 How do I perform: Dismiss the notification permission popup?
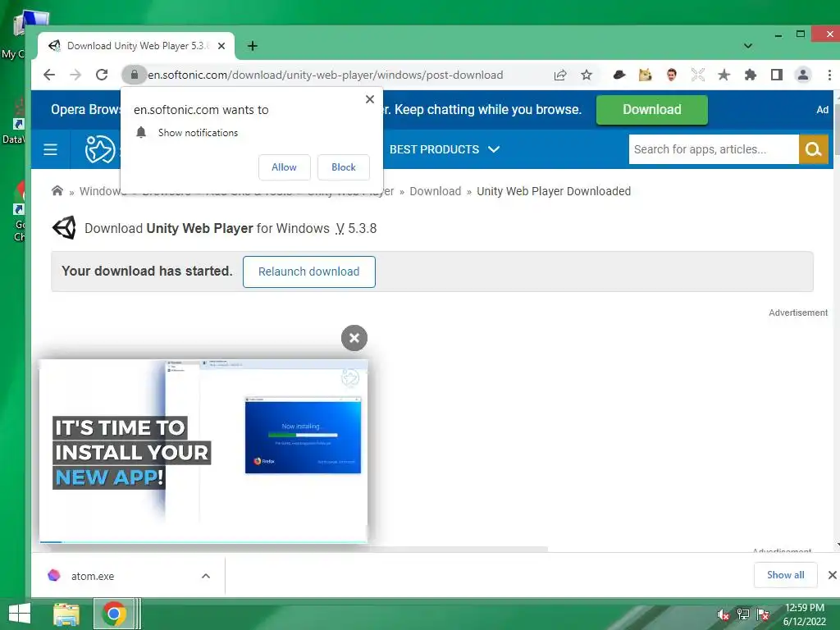point(370,99)
